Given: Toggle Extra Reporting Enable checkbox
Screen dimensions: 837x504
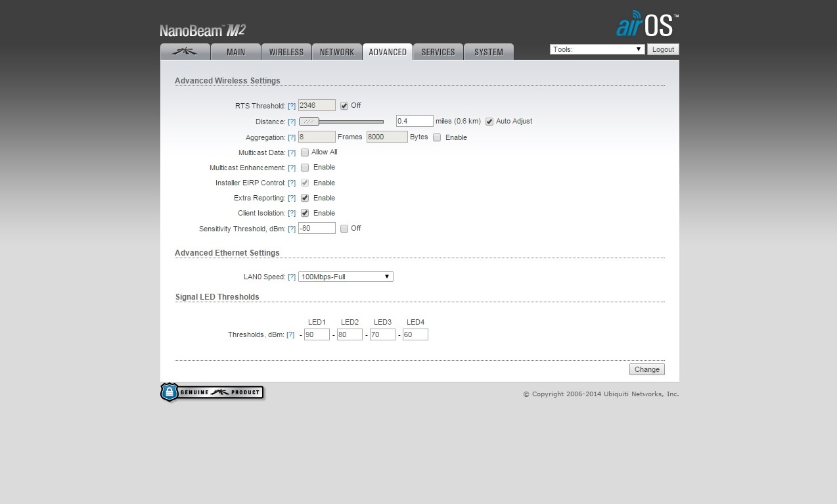Looking at the screenshot, I should tap(305, 198).
